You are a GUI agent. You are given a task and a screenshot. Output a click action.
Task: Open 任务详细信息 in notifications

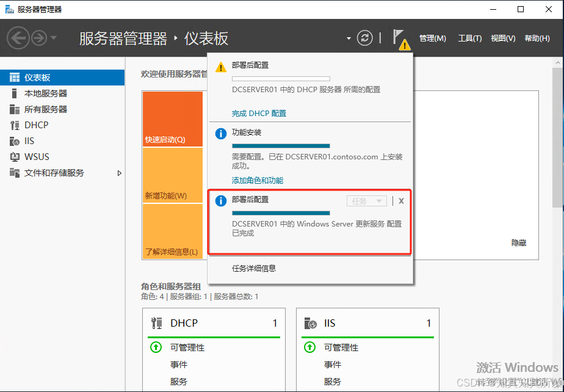point(254,268)
